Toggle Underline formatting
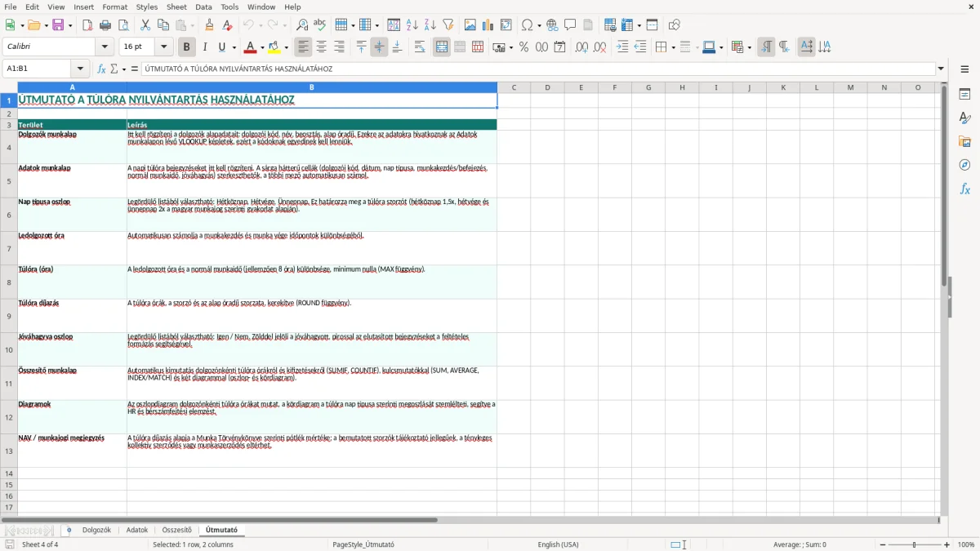This screenshot has width=980, height=551. pos(221,47)
